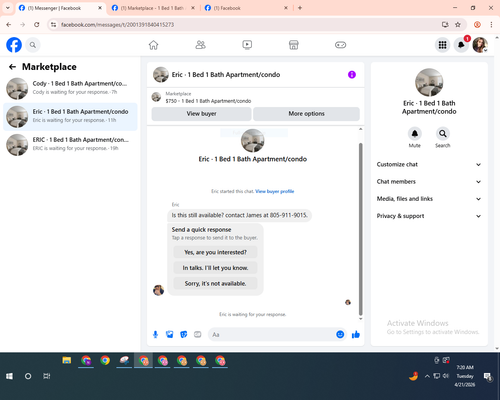Open the taskbar clock showing 7:20 AM
This screenshot has height=400, width=500.
point(465,376)
